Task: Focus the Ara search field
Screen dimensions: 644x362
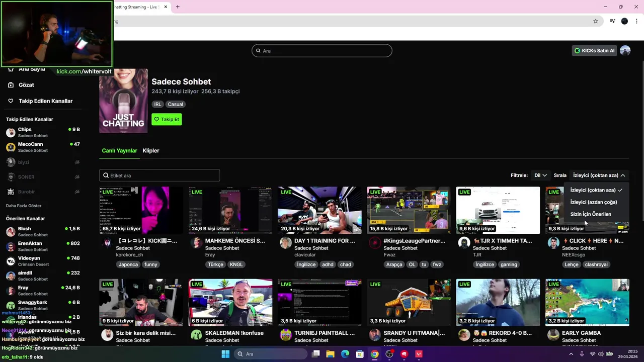Action: pyautogui.click(x=322, y=51)
